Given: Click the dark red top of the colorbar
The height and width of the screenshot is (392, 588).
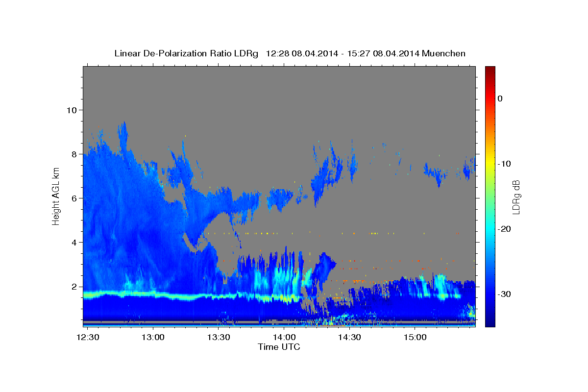Looking at the screenshot, I should tap(490, 70).
